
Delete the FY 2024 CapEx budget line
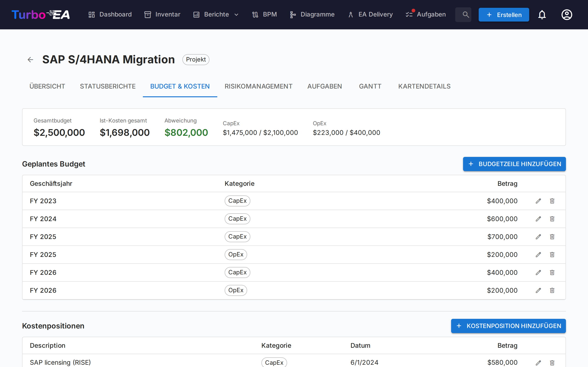coord(552,219)
